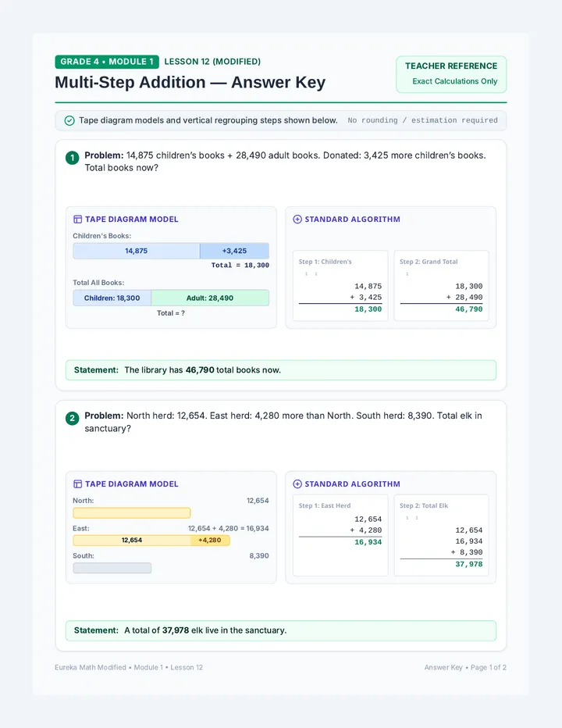
Task: Click the green 46,790 sum in Step 2
Action: coord(468,309)
